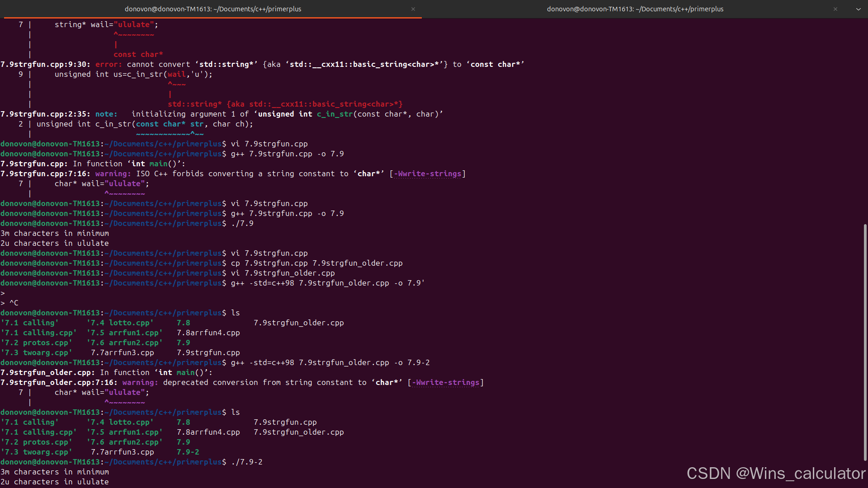Click the '7.4 lotto.cpp' entry in listing
Viewport: 868px width, 488px height.
pos(120,323)
